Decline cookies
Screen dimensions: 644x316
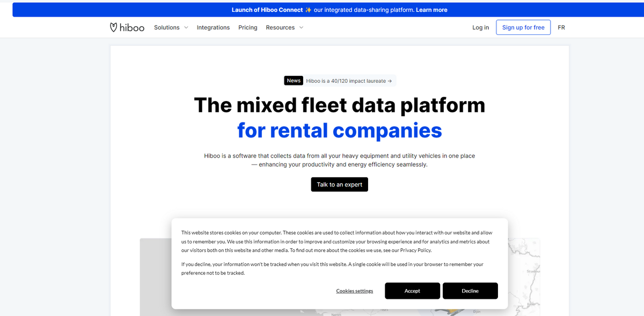tap(470, 291)
